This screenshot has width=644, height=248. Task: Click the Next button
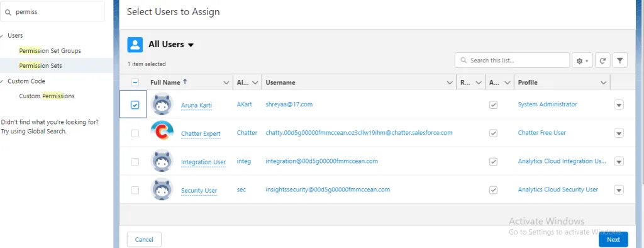coord(613,239)
